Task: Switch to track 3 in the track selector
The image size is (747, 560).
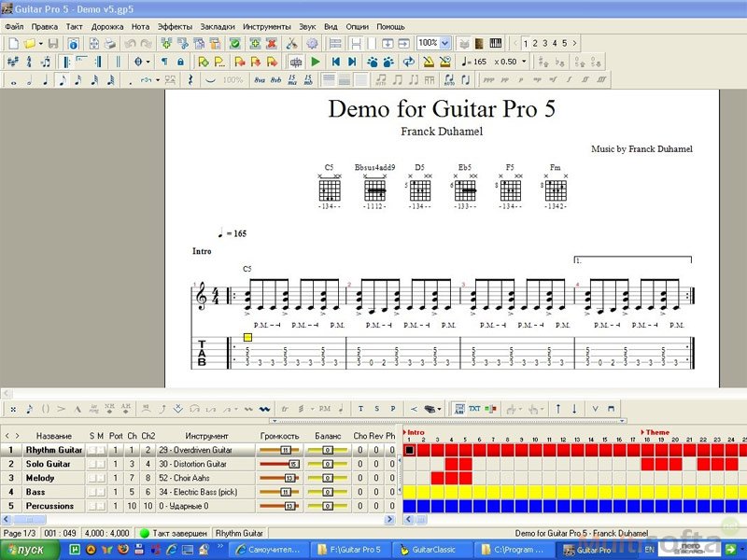Action: point(544,43)
